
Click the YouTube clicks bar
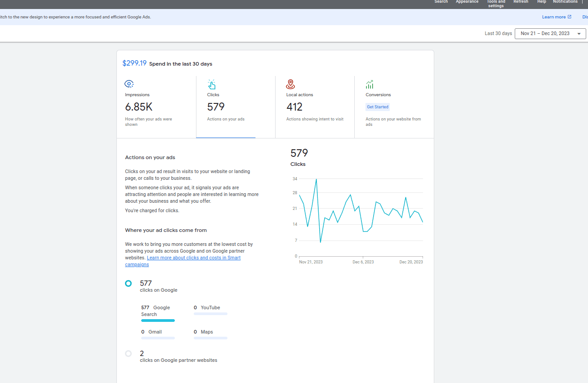210,314
